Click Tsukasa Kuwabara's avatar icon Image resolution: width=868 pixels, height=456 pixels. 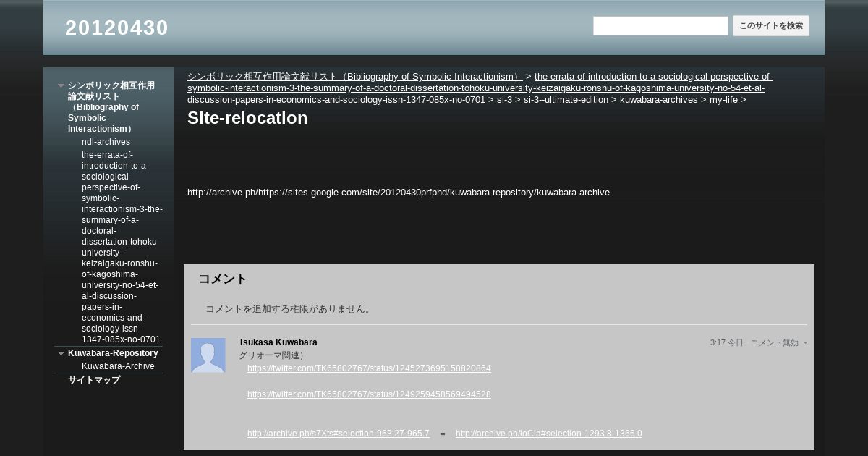pyautogui.click(x=208, y=355)
